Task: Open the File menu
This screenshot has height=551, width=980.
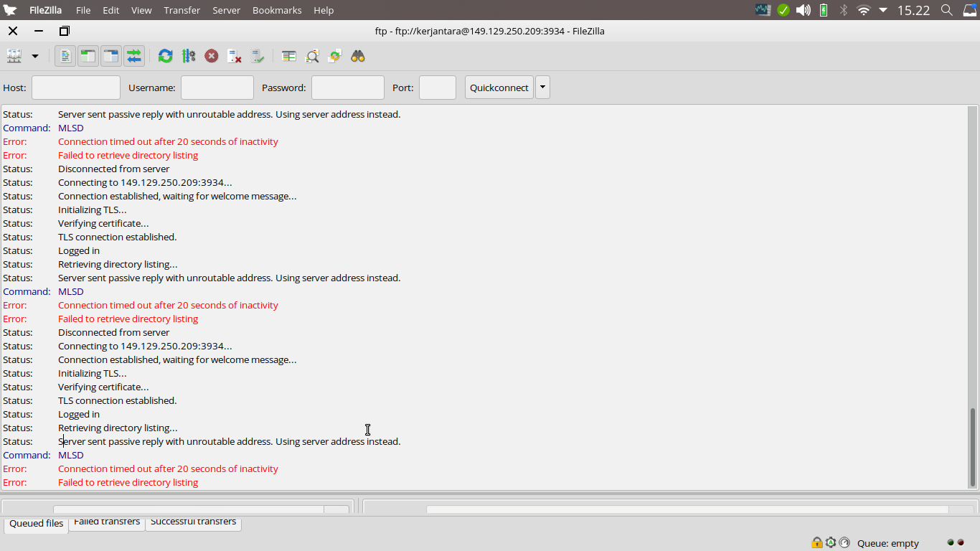Action: click(x=83, y=10)
